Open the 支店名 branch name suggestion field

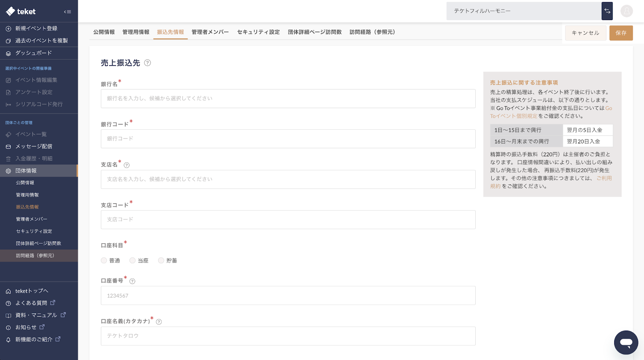288,179
